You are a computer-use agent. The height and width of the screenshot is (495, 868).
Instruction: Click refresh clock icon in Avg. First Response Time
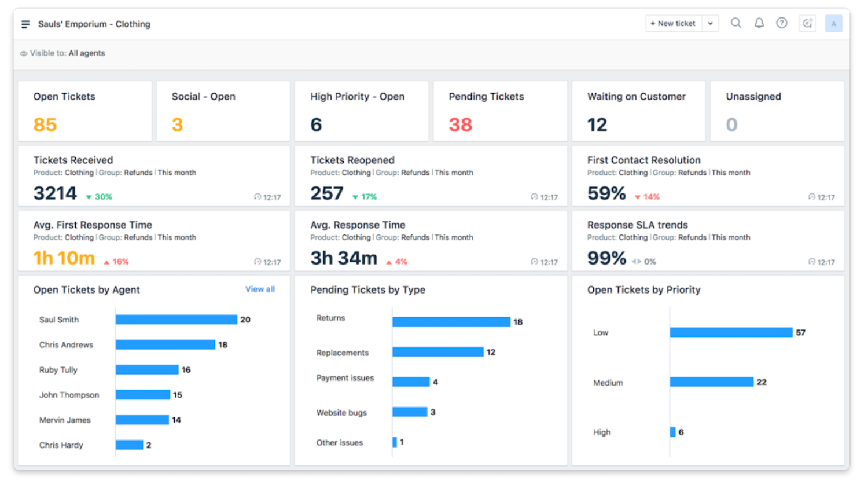[258, 262]
